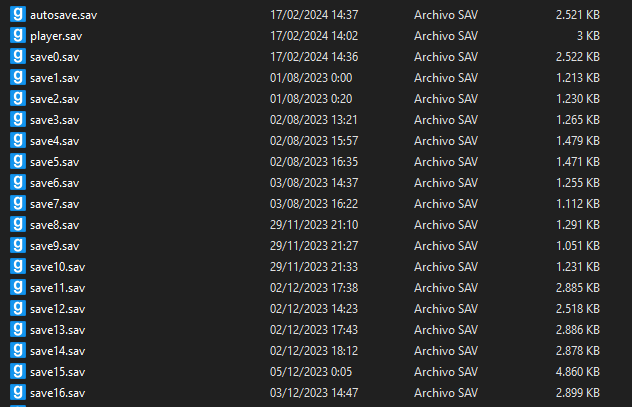Screen dimensions: 632x407
Task: Select the save2.sav file name
Action: [x=54, y=98]
